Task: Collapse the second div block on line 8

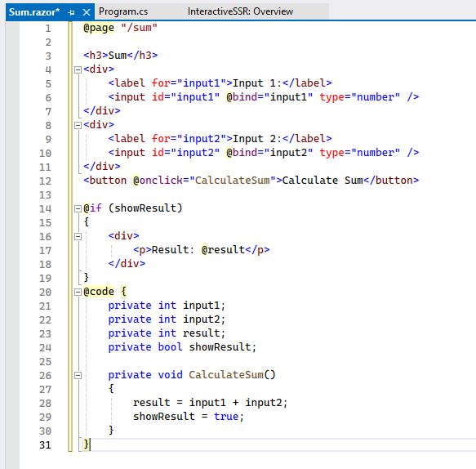Action: 78,125
